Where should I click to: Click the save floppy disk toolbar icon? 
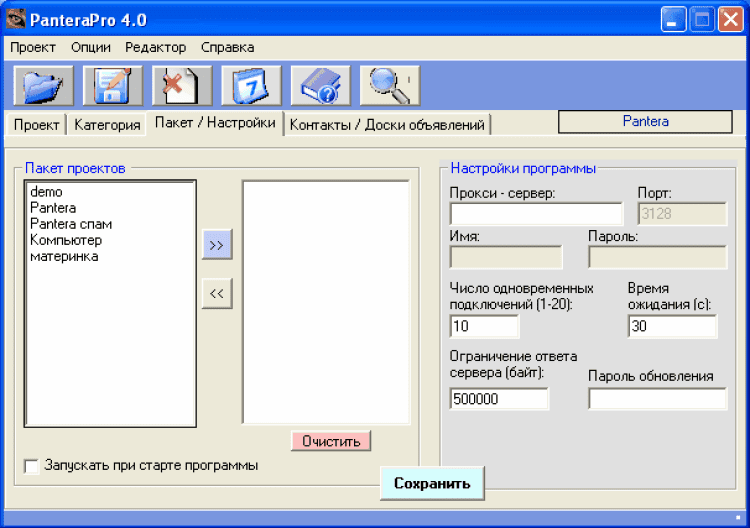coord(113,86)
